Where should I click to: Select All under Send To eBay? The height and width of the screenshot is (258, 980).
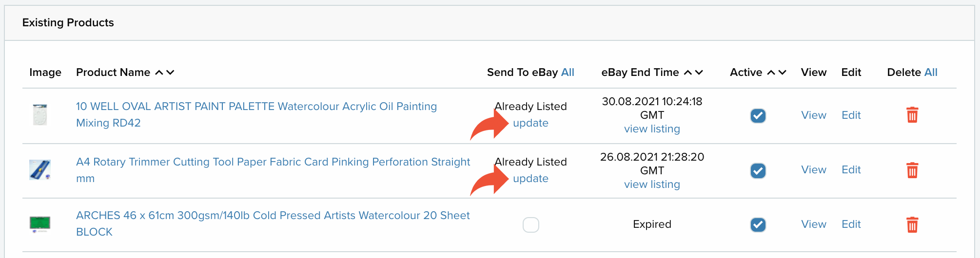(x=568, y=73)
